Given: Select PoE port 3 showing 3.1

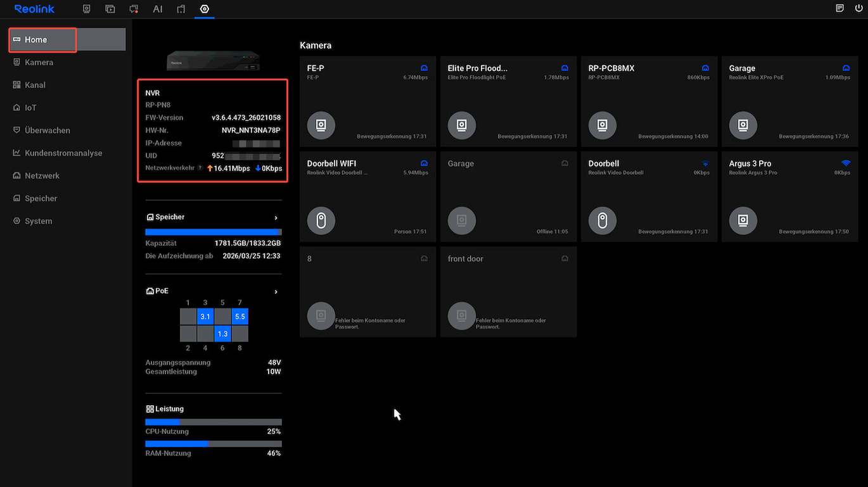Looking at the screenshot, I should click(205, 316).
